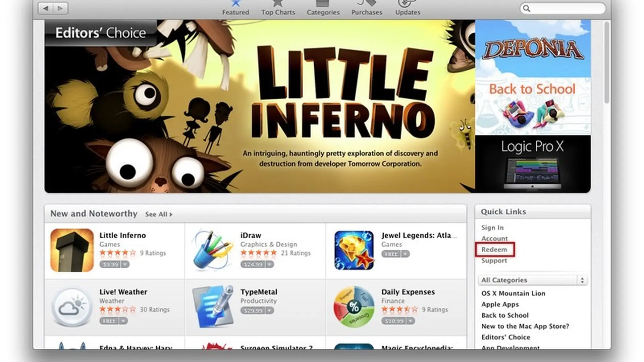Open the Featured tab
The image size is (644, 362).
(235, 8)
